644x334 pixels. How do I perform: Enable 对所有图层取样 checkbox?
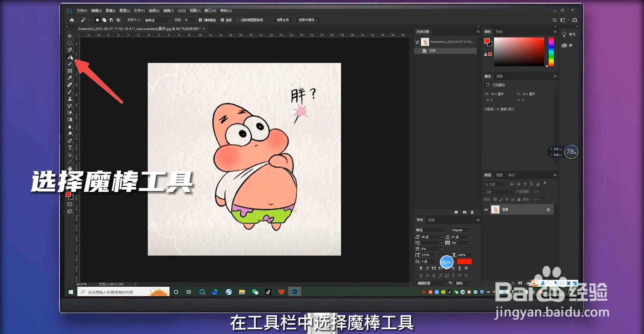tap(237, 20)
